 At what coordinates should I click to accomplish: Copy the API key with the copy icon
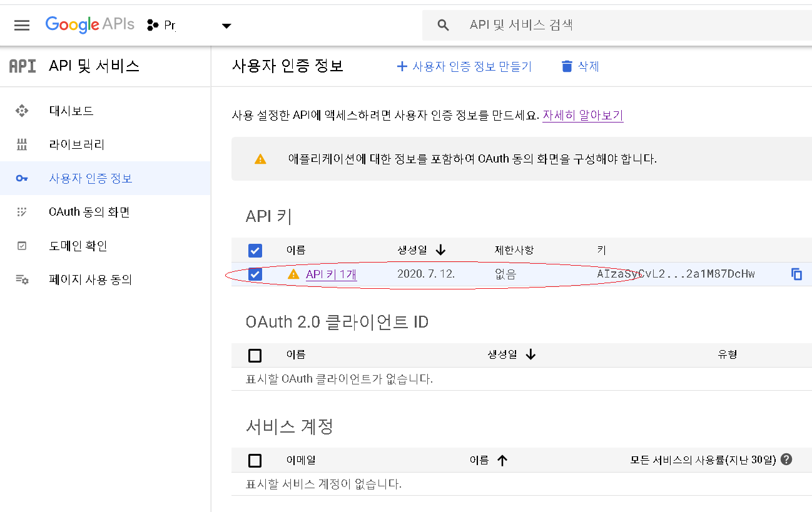pos(796,274)
